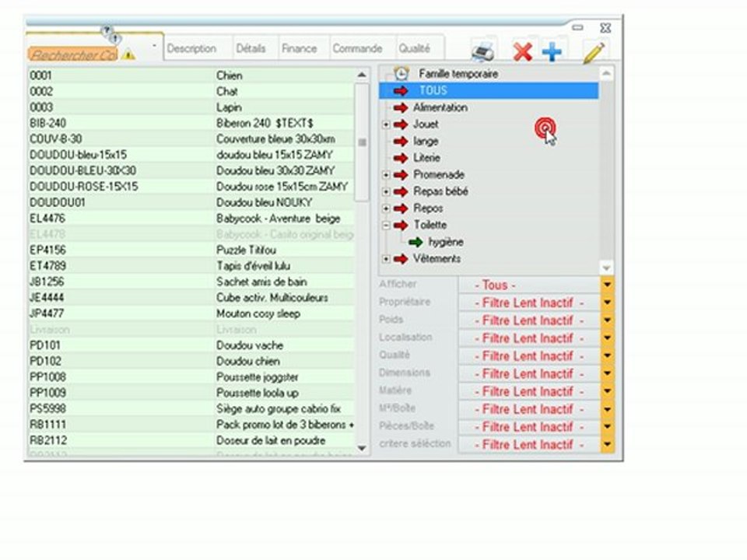
Task: Select the Qualité tab
Action: tap(415, 48)
